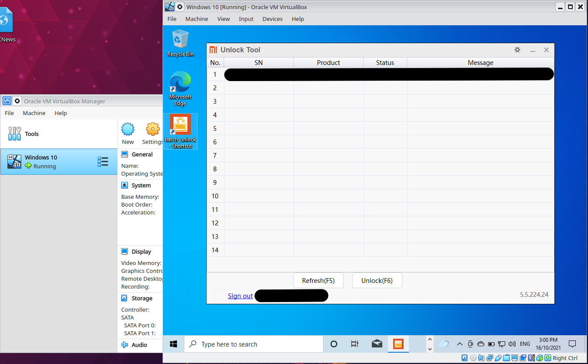588x364 pixels.
Task: Open Settings in VirtualBox Manager toolbar
Action: pos(153,133)
